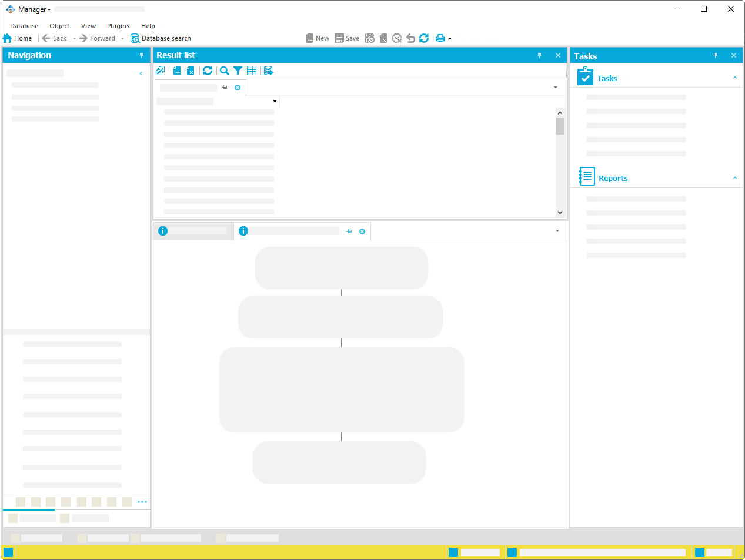Open the Database menu

pyautogui.click(x=24, y=26)
